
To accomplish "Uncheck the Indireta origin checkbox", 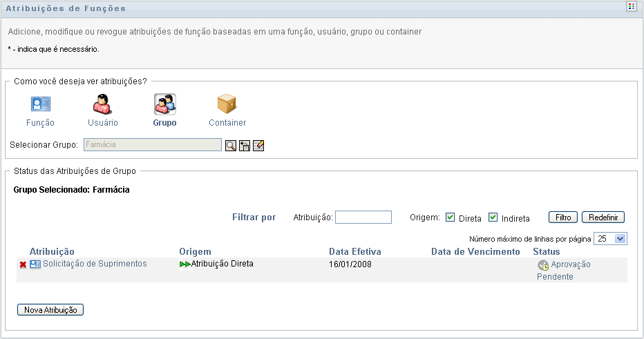I will pyautogui.click(x=493, y=217).
